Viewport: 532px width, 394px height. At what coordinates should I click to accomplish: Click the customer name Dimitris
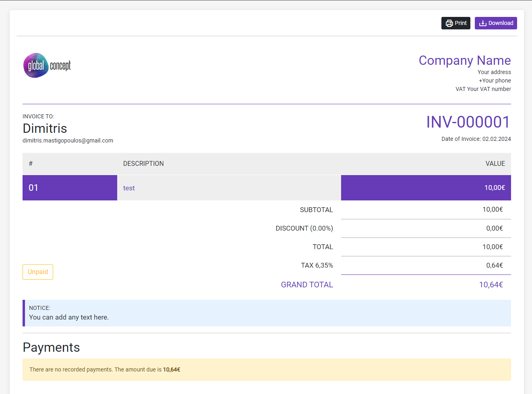(x=45, y=128)
